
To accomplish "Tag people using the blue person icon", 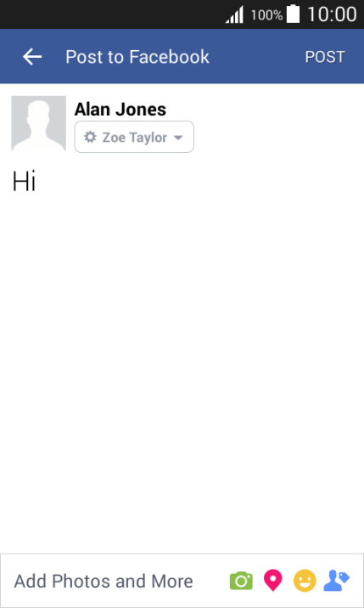I will coord(337,581).
